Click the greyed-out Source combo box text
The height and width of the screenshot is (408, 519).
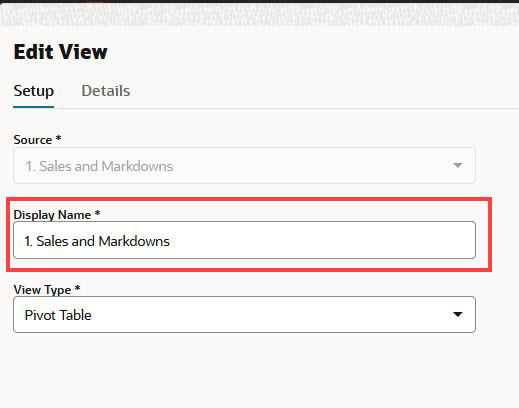tap(99, 166)
